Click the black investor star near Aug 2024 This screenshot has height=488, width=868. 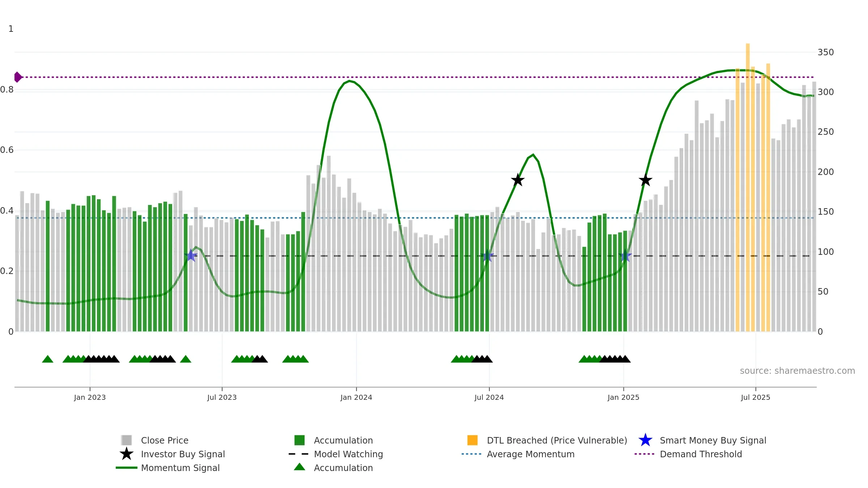point(518,180)
